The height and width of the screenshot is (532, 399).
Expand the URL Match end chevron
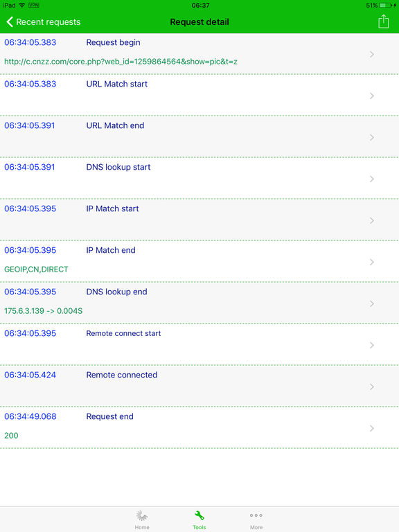click(372, 137)
